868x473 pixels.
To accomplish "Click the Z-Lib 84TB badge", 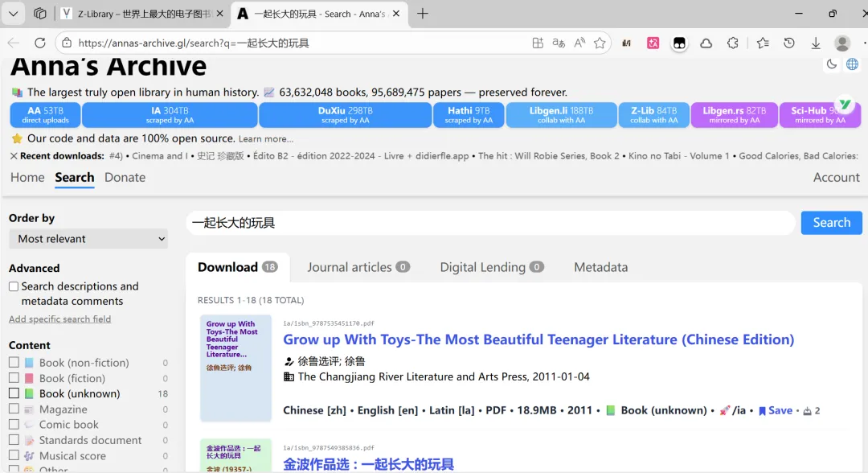I will pyautogui.click(x=653, y=115).
